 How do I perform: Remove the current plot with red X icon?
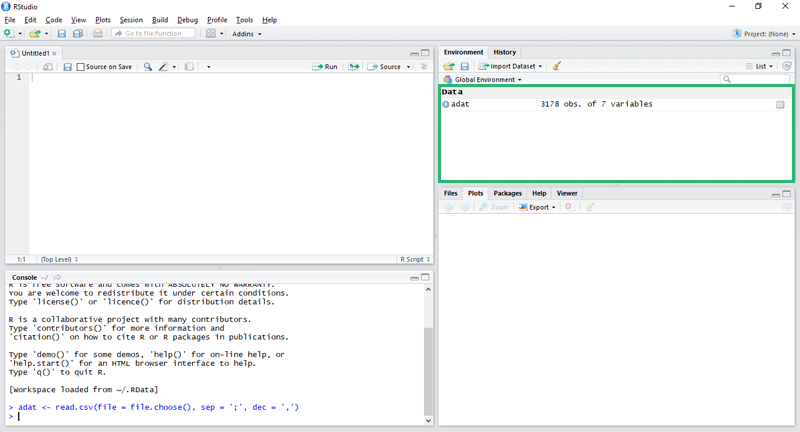[568, 207]
